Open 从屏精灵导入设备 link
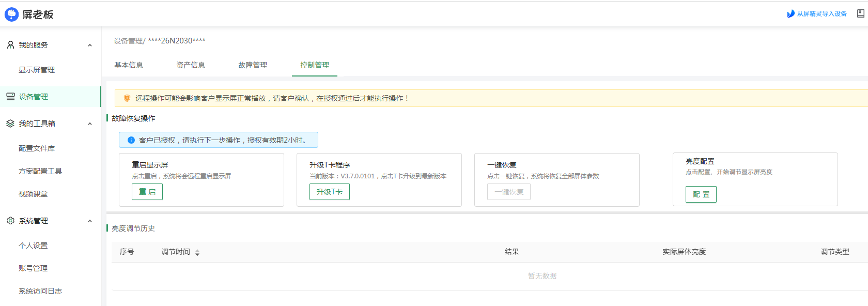The height and width of the screenshot is (306, 868). tap(822, 14)
